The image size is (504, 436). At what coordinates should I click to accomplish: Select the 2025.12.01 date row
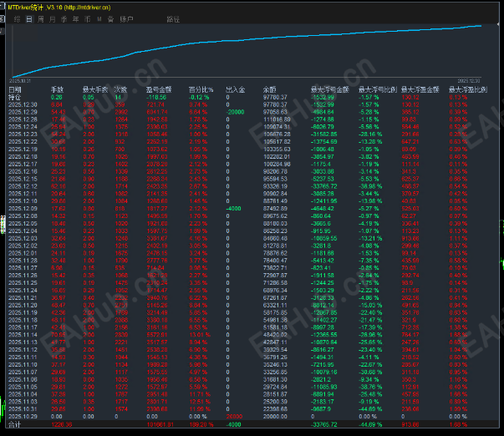pyautogui.click(x=23, y=253)
